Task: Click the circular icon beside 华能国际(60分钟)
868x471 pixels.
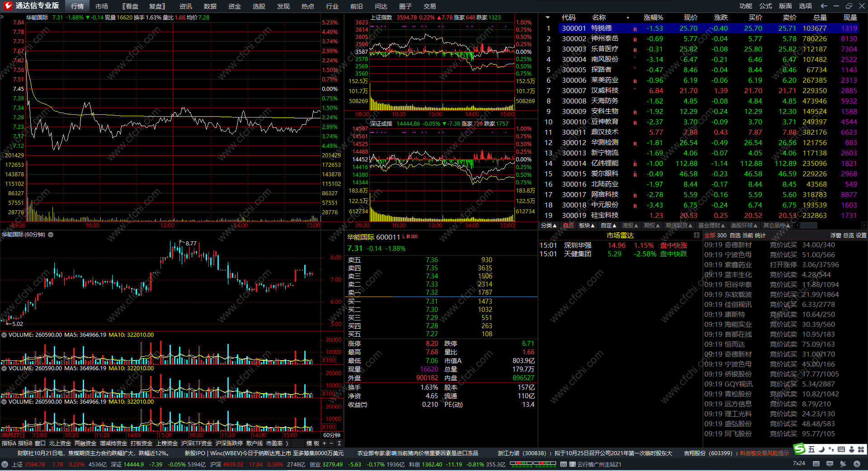Action: (x=51, y=235)
